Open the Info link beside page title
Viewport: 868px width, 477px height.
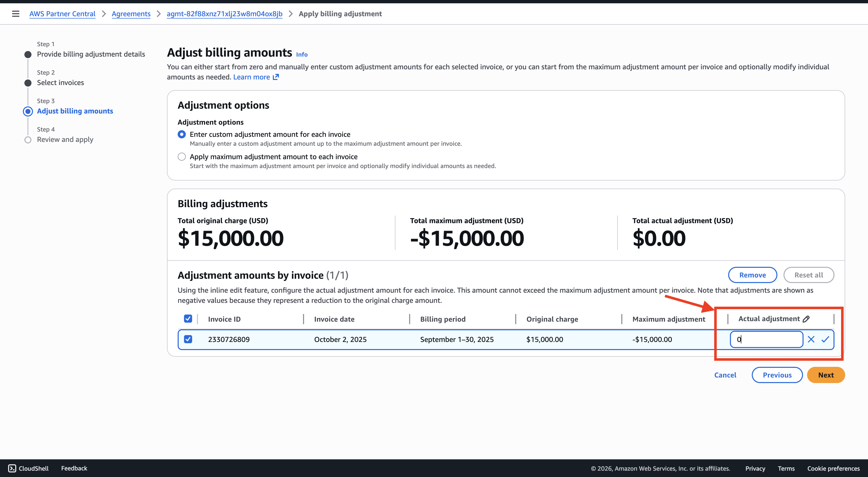[302, 54]
